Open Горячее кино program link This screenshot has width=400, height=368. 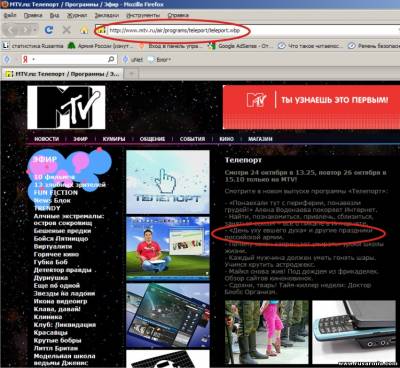point(56,254)
